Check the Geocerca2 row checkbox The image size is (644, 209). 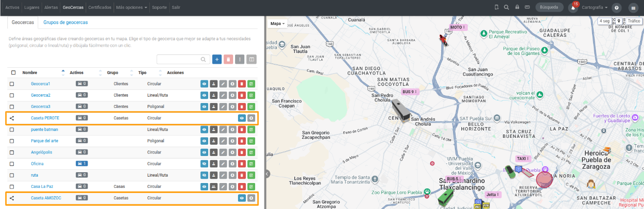(12, 95)
